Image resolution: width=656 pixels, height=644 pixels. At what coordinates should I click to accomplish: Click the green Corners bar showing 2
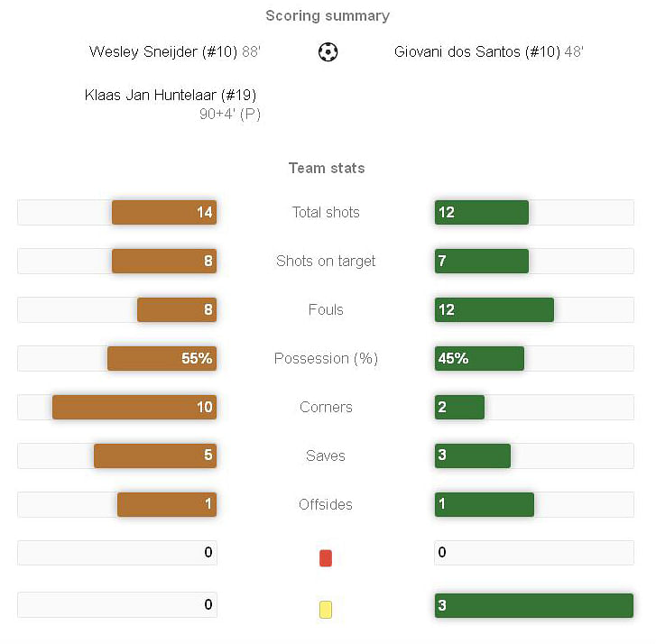459,408
